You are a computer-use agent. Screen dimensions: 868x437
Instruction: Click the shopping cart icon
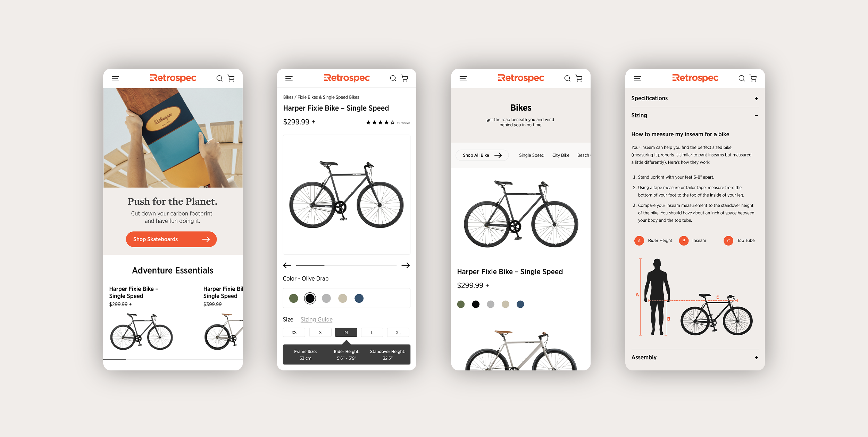coord(232,78)
